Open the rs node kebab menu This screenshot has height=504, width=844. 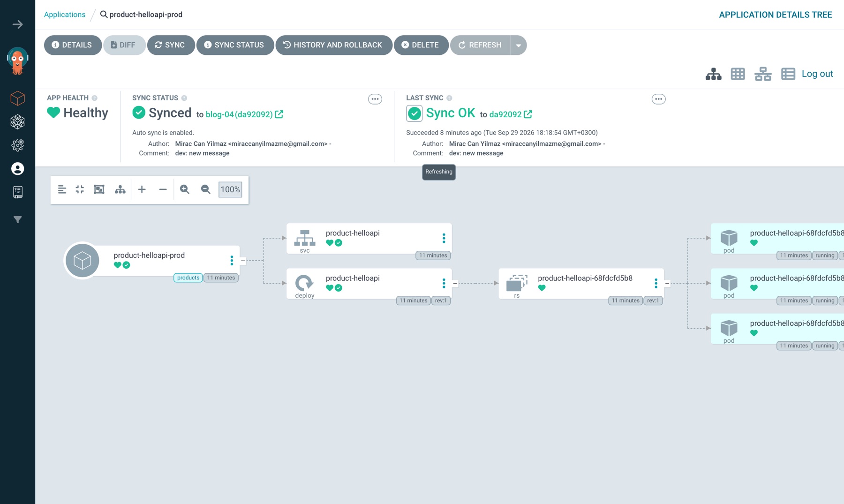coord(656,283)
